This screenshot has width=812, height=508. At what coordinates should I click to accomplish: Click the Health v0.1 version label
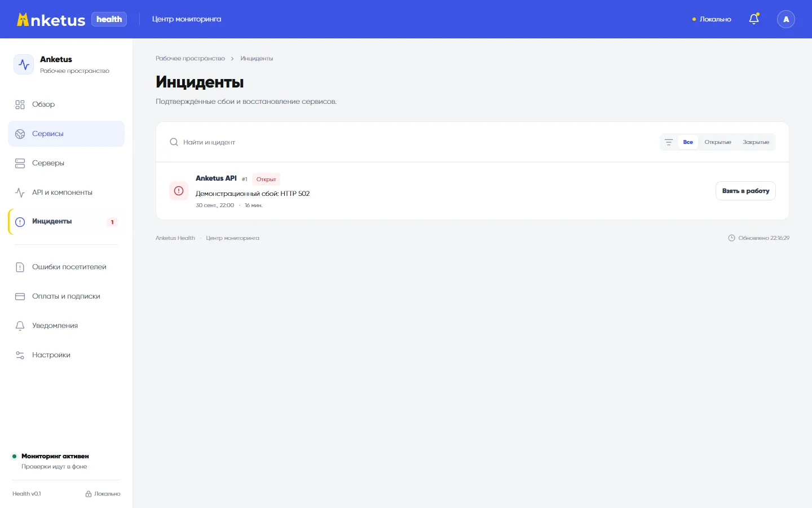[27, 494]
